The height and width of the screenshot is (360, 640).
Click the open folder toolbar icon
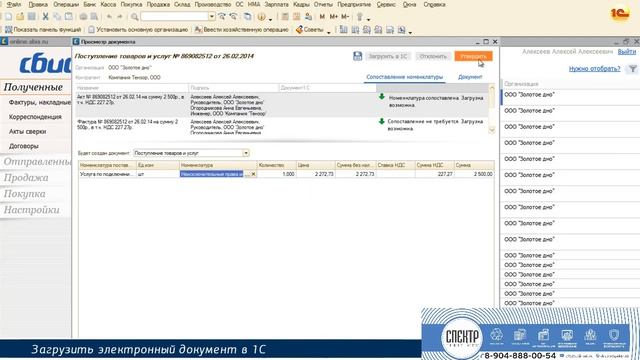(20, 17)
